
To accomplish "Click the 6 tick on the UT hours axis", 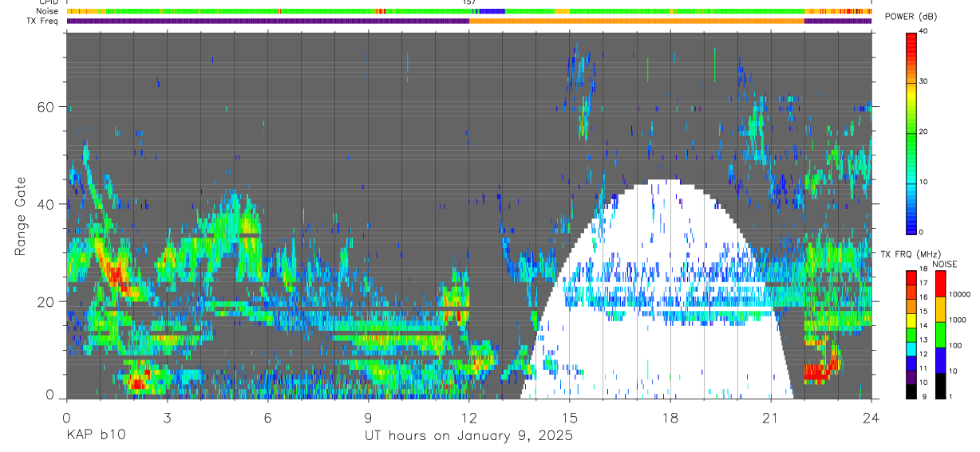I will pyautogui.click(x=267, y=417).
